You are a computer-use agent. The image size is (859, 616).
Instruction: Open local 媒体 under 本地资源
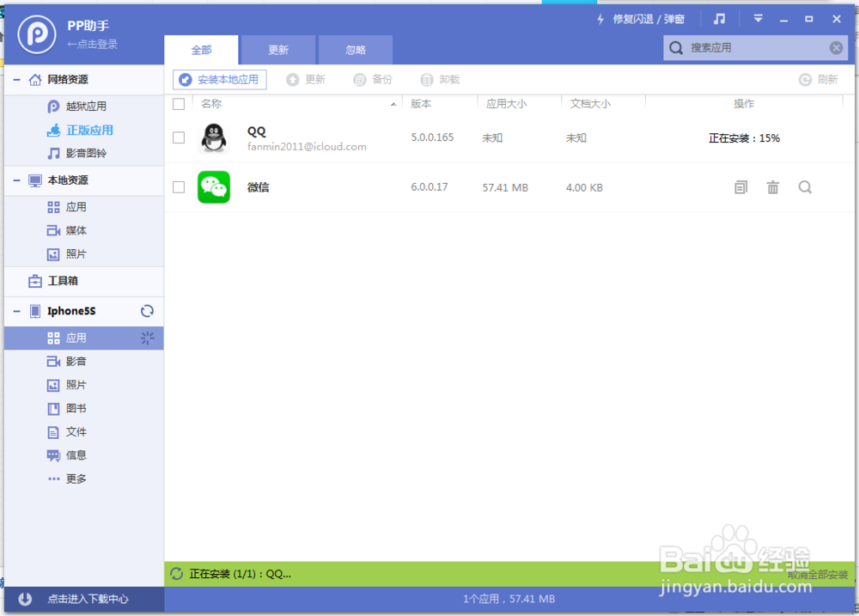[67, 231]
